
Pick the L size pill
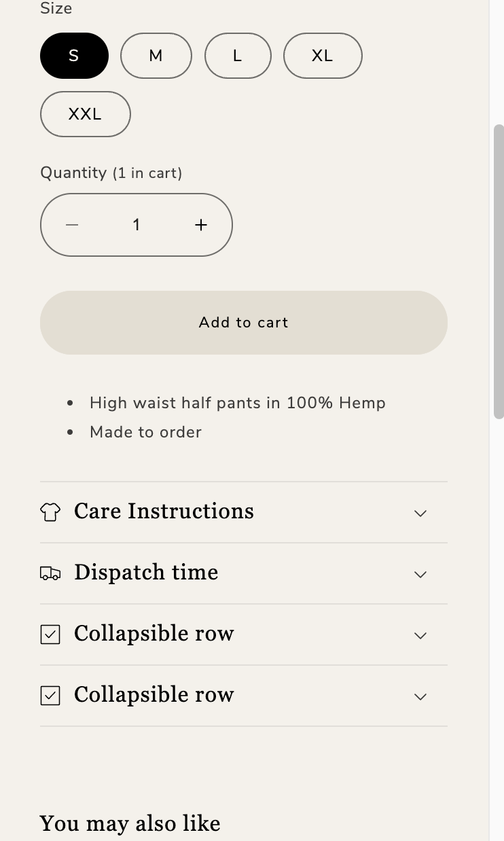coord(238,56)
